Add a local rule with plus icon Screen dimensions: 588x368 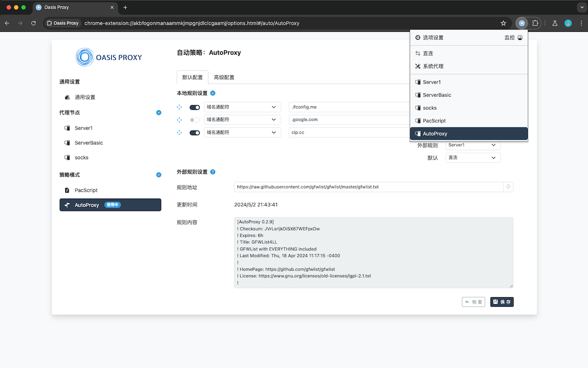(x=213, y=93)
